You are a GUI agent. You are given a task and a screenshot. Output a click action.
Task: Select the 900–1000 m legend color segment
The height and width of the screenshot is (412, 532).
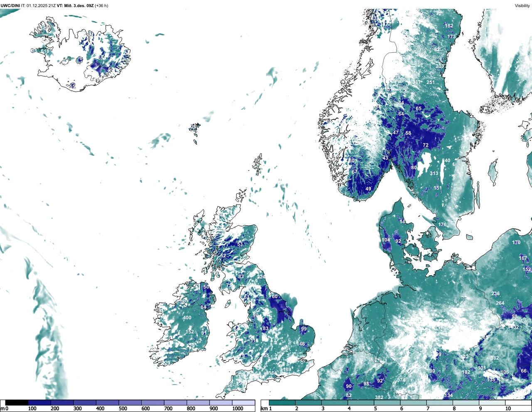(221, 403)
